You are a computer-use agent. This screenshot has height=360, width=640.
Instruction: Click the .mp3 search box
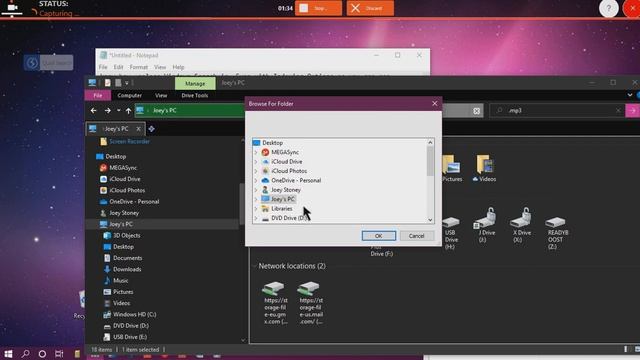pyautogui.click(x=557, y=111)
